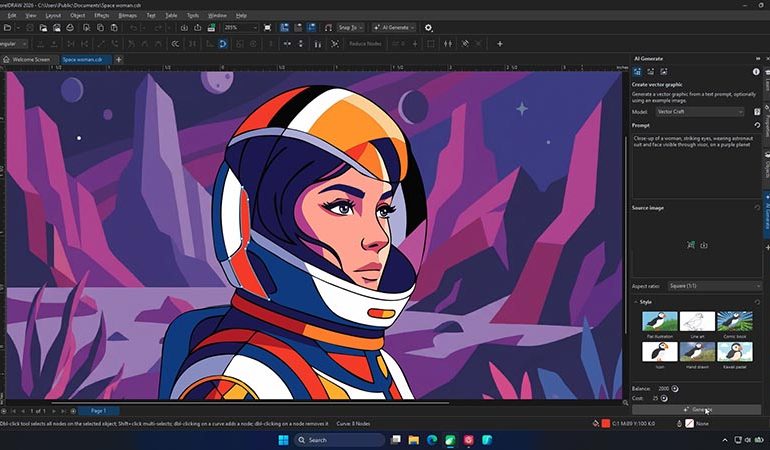The height and width of the screenshot is (450, 770).
Task: Click the taskbar Search box
Action: [339, 440]
